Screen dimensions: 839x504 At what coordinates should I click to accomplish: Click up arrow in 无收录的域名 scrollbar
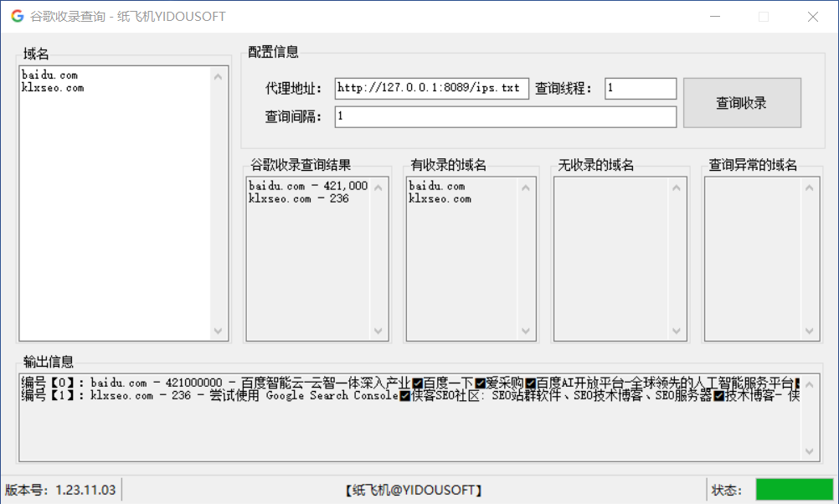click(x=677, y=188)
